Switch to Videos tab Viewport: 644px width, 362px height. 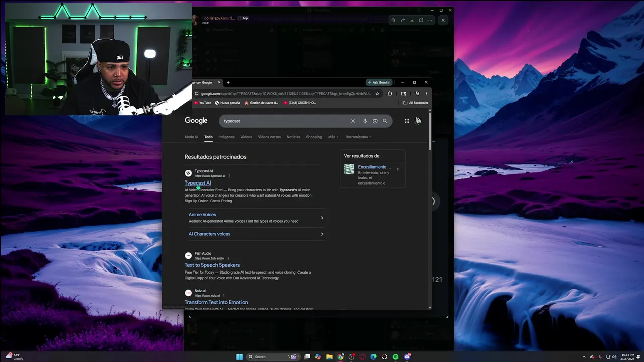click(246, 137)
